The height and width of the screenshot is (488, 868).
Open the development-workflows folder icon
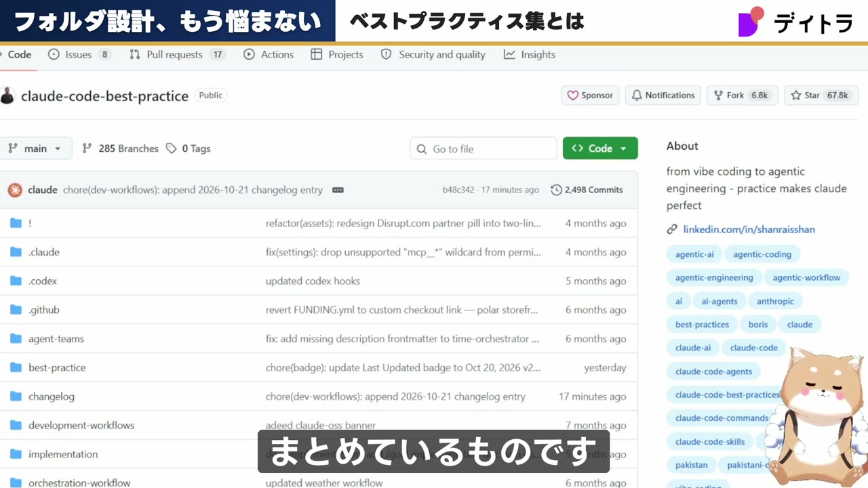(x=16, y=426)
